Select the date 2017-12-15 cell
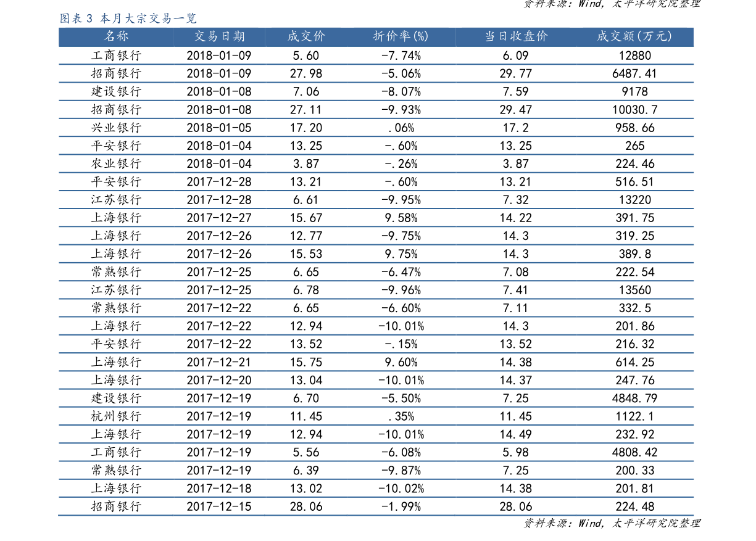The height and width of the screenshot is (541, 756). (x=219, y=506)
